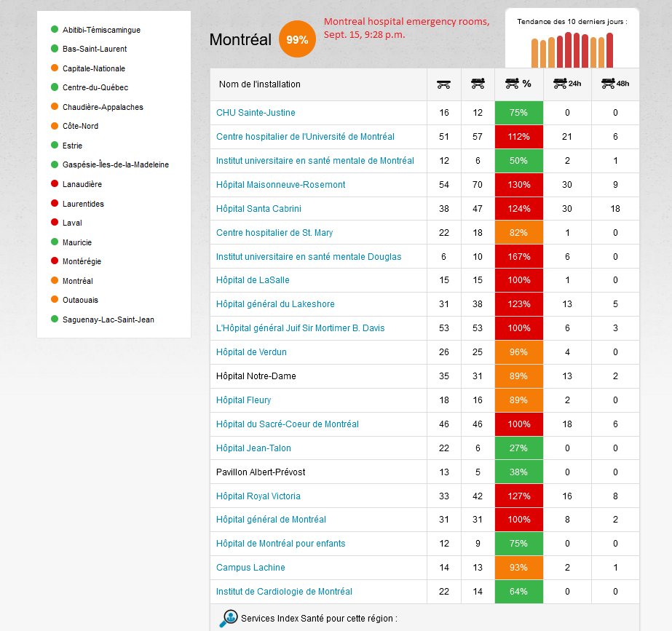The height and width of the screenshot is (631, 672).
Task: Click the red dot beside Laval
Action: pos(55,222)
